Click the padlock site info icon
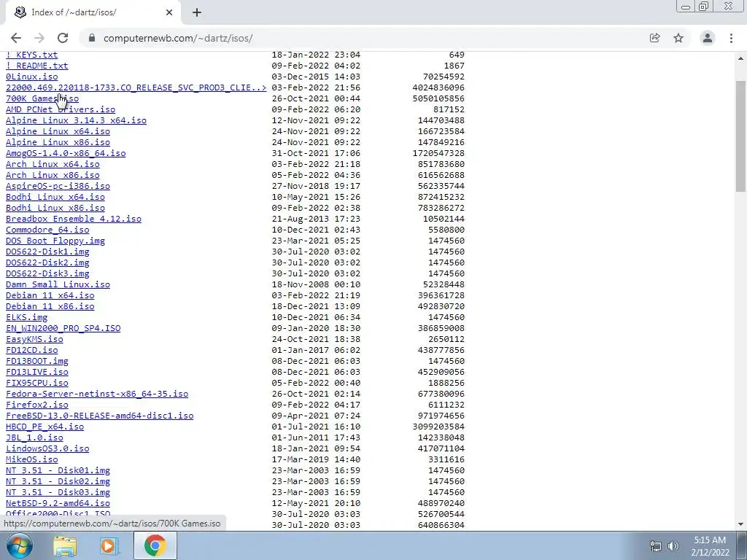The image size is (747, 560). pyautogui.click(x=92, y=38)
